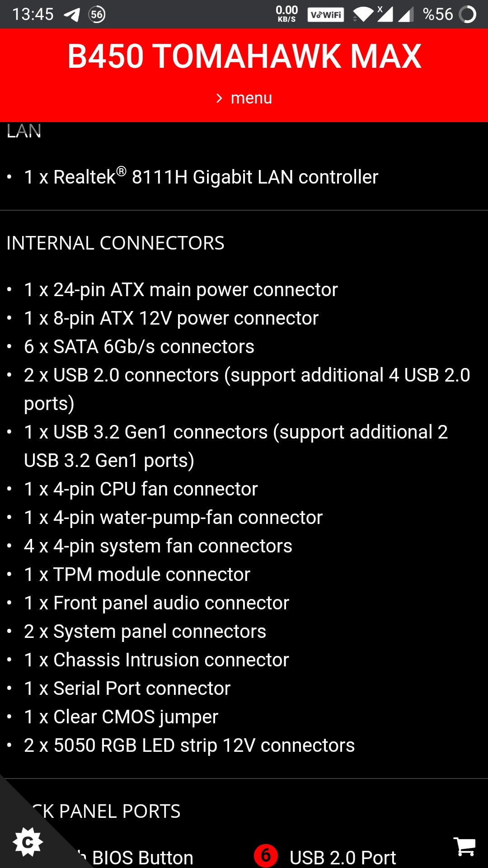Tap the 13:45 clock in status bar
This screenshot has height=868, width=488.
pos(33,14)
